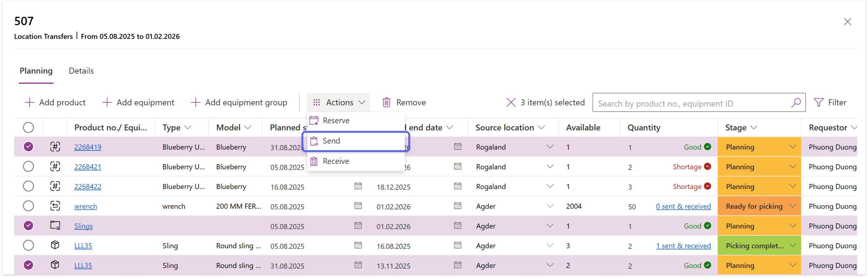868x278 pixels.
Task: Click the Add equipment plus icon
Action: coord(107,102)
